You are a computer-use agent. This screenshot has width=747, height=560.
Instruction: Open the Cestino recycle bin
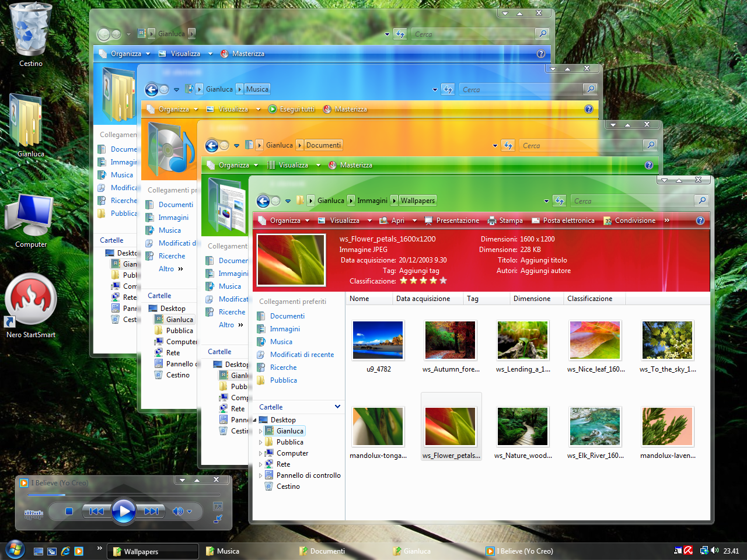(29, 29)
